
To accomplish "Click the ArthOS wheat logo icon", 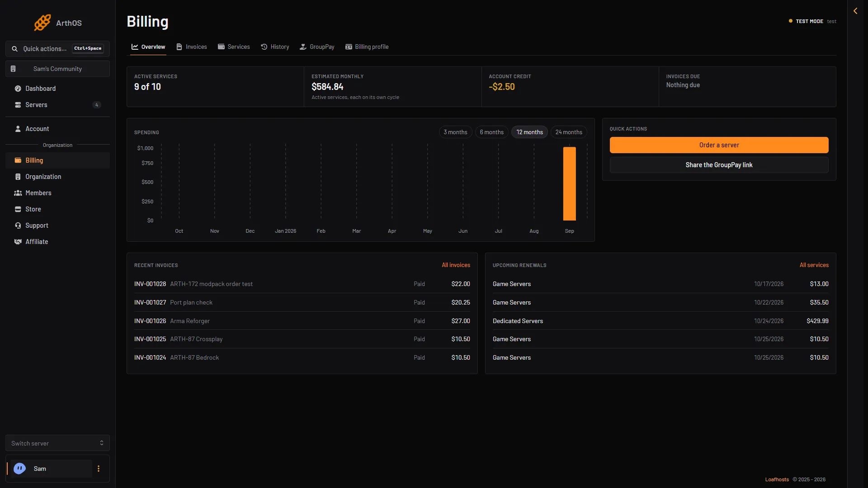I will pyautogui.click(x=42, y=23).
